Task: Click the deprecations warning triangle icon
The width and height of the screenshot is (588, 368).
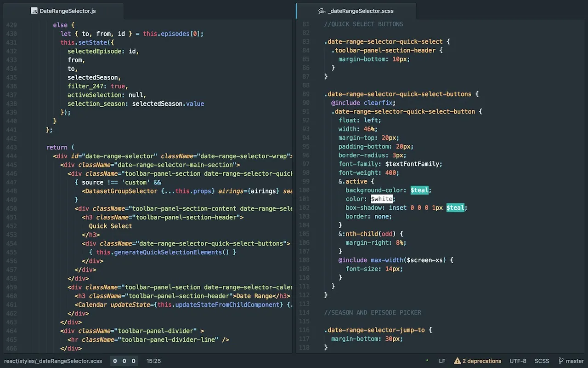Action: [457, 361]
